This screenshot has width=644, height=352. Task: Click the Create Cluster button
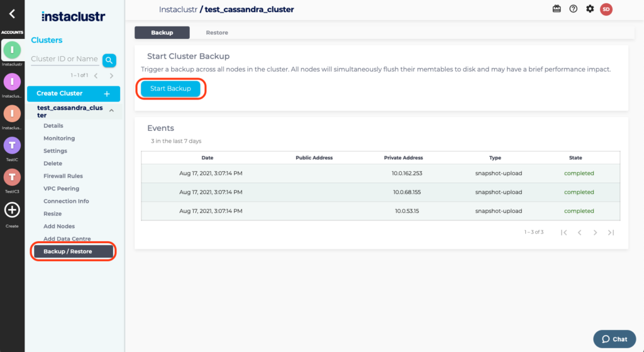73,94
